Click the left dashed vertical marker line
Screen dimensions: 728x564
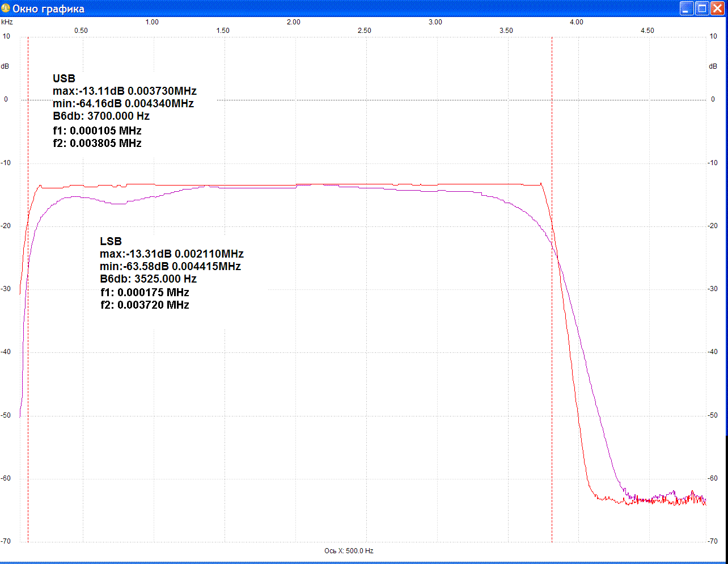pyautogui.click(x=28, y=340)
